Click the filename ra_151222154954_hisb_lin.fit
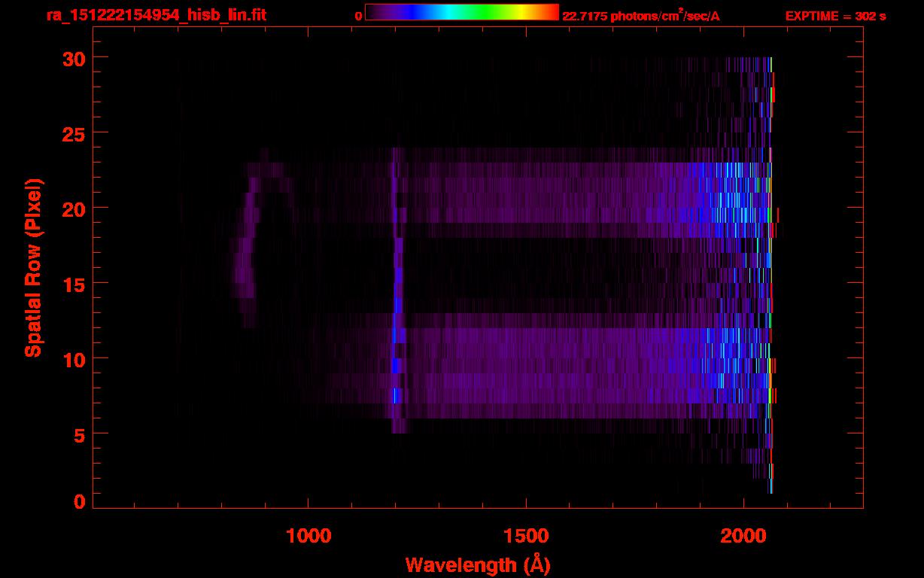This screenshot has height=578, width=924. click(x=156, y=15)
